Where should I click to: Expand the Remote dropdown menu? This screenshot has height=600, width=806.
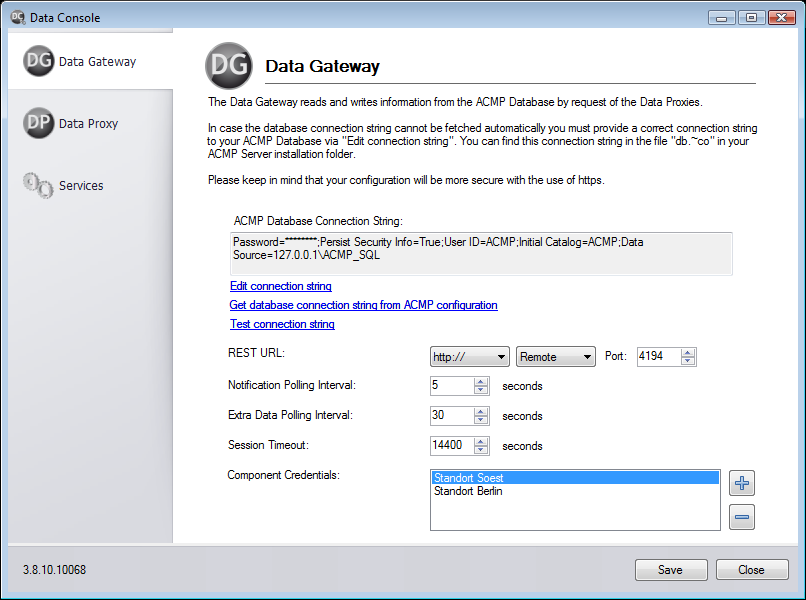[x=556, y=357]
